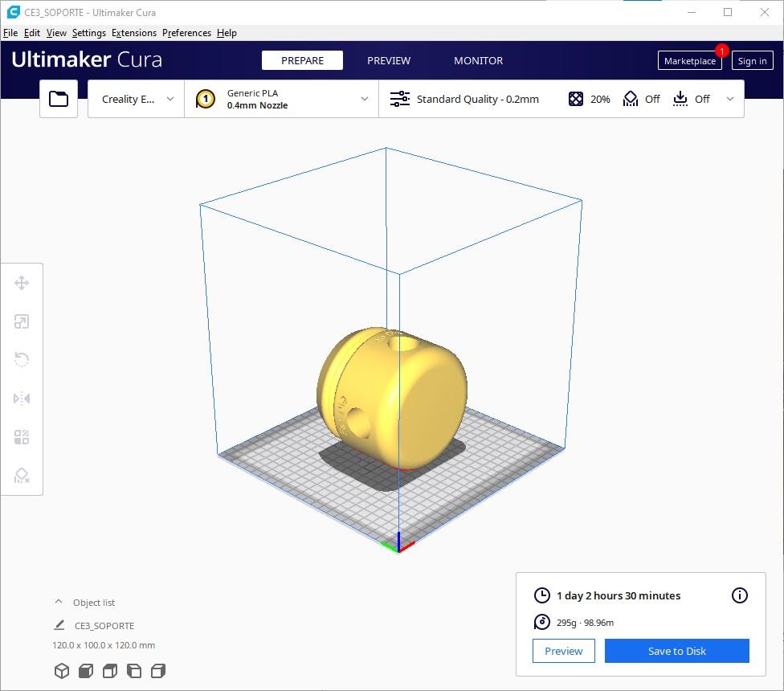This screenshot has height=691, width=784.
Task: Minimize the Cura window
Action: click(692, 12)
